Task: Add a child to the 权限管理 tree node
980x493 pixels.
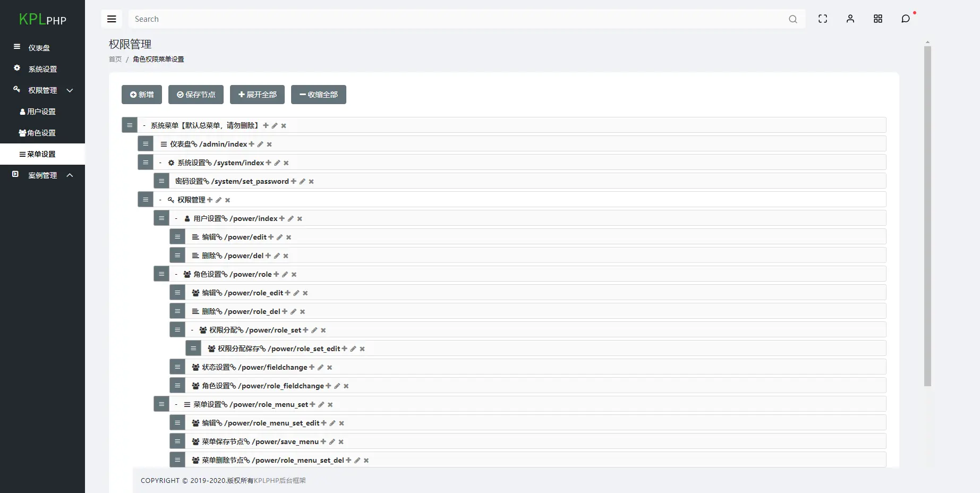Action: point(210,200)
